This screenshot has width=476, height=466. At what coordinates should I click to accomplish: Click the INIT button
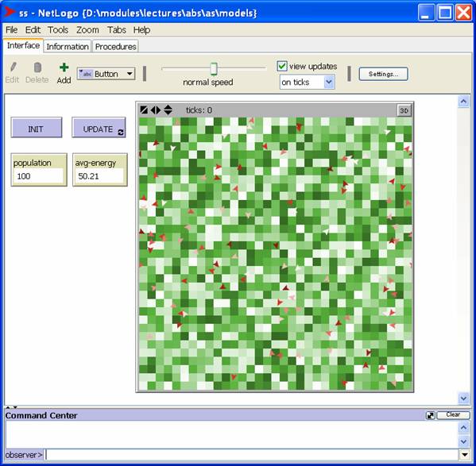click(x=37, y=128)
